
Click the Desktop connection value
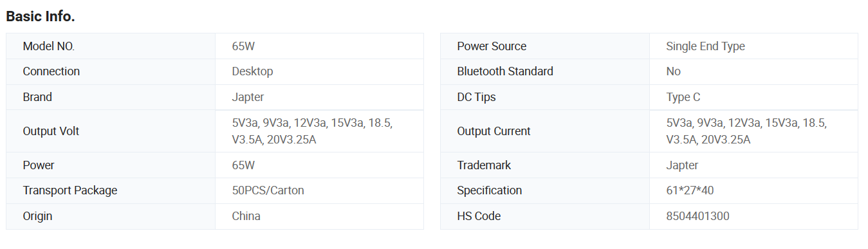pyautogui.click(x=252, y=71)
